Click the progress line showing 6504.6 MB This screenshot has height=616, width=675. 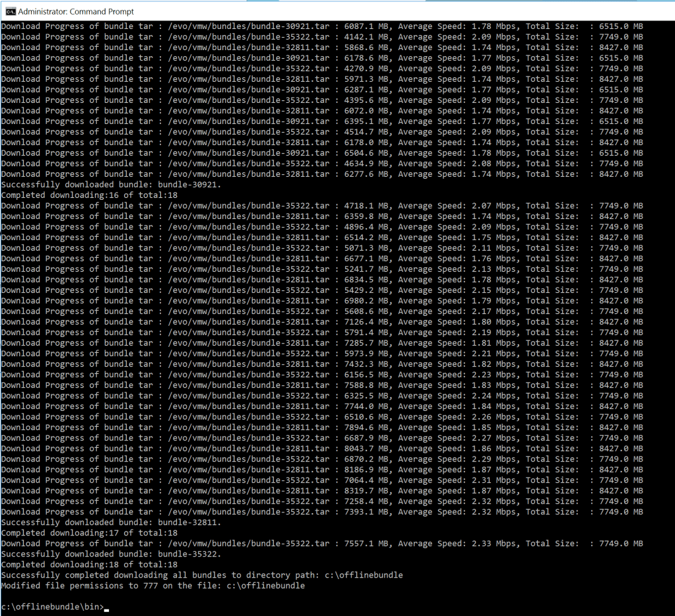click(321, 153)
